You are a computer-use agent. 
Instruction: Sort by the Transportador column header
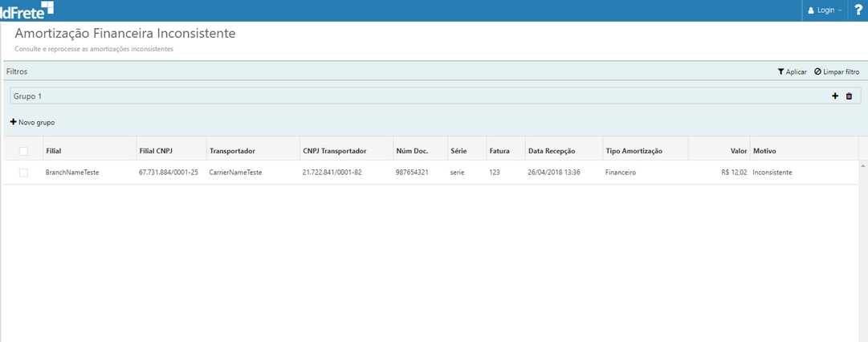pos(232,151)
